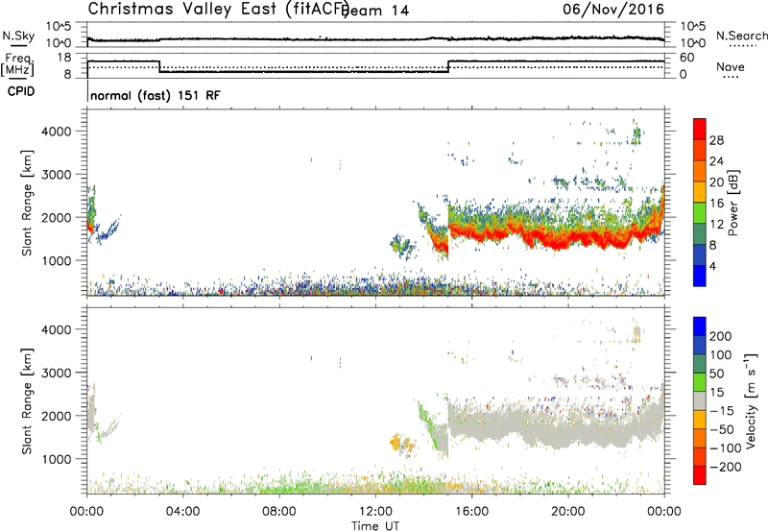Click the orange velocity patch near 13:00 UT
Screen dimensions: 768x532
point(396,443)
